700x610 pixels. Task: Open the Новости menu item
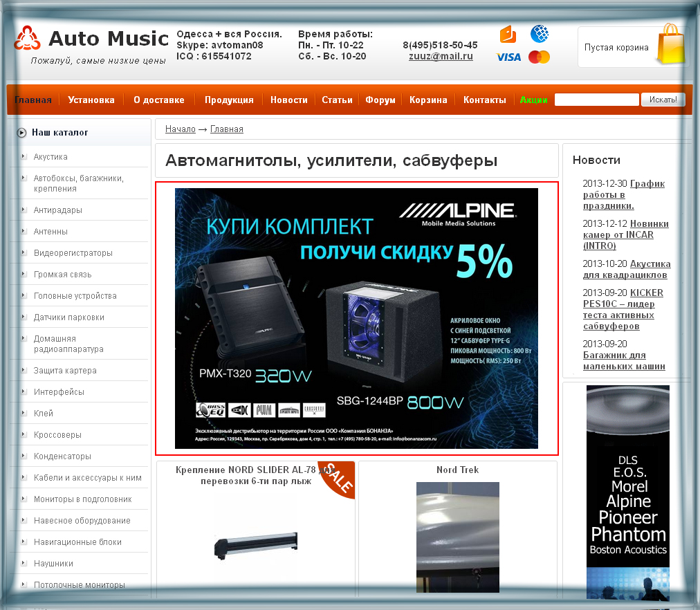[x=289, y=100]
